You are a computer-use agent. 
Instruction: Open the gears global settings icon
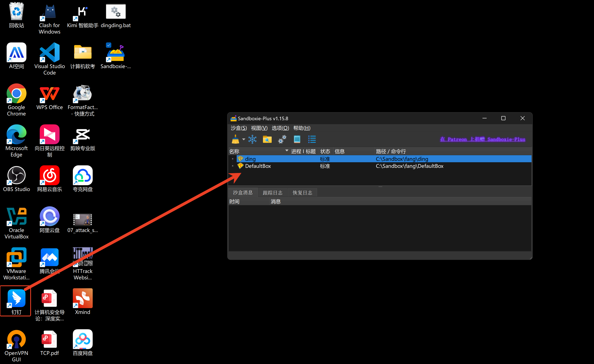click(x=282, y=139)
